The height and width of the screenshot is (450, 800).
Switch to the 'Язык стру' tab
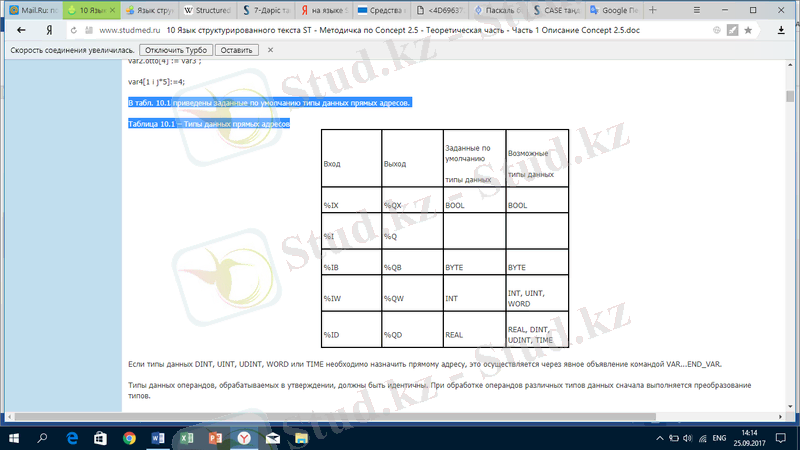click(150, 10)
